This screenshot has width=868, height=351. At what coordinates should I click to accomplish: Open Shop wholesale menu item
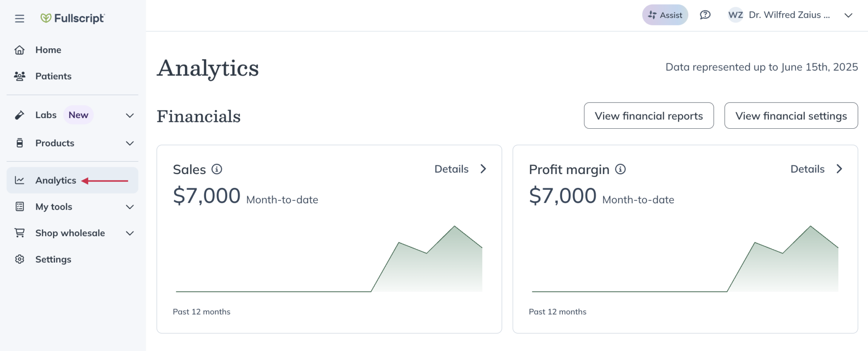[x=70, y=233]
